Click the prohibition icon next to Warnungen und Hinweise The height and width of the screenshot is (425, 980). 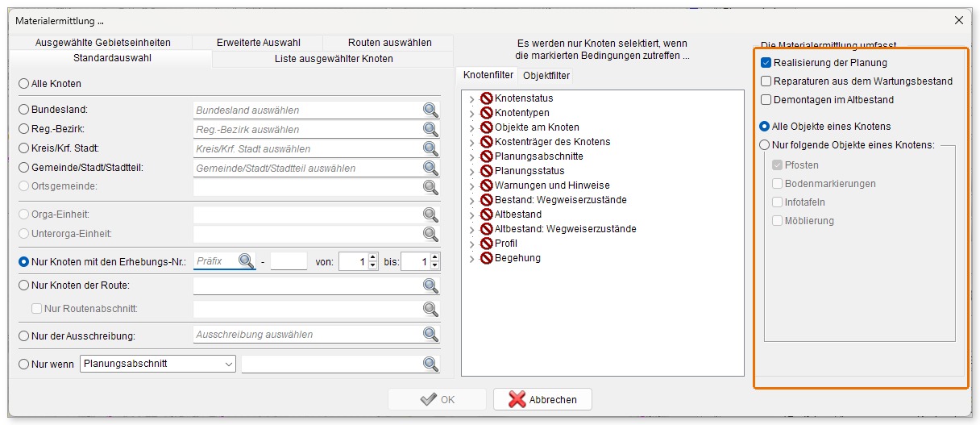[486, 185]
